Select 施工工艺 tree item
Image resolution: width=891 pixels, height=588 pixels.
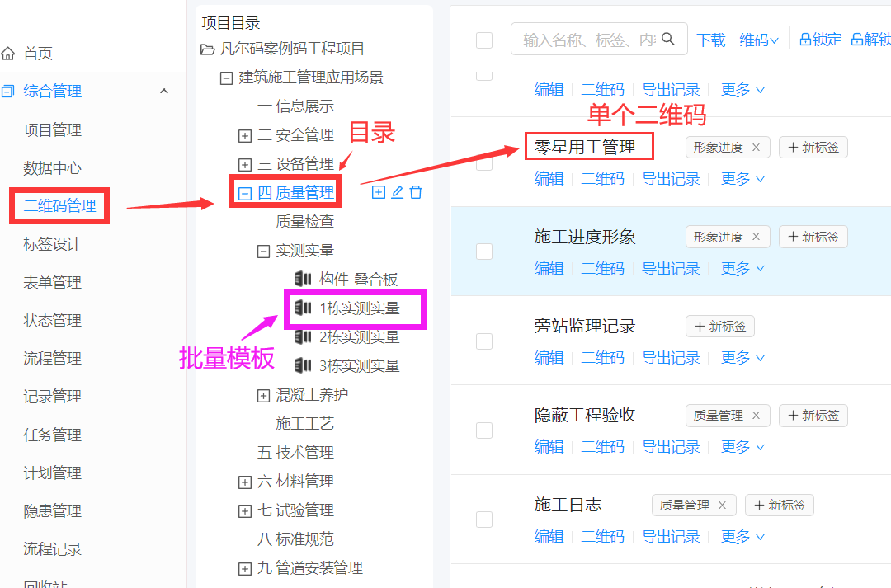(304, 423)
